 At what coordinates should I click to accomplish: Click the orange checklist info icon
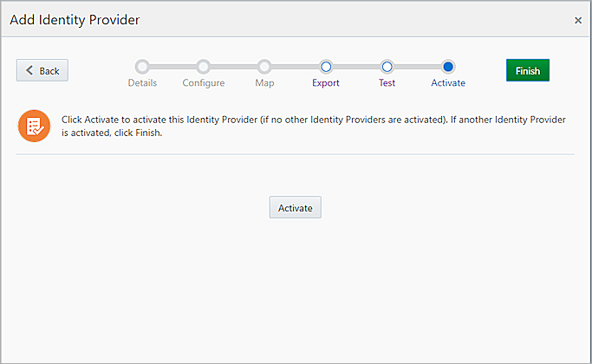[35, 126]
